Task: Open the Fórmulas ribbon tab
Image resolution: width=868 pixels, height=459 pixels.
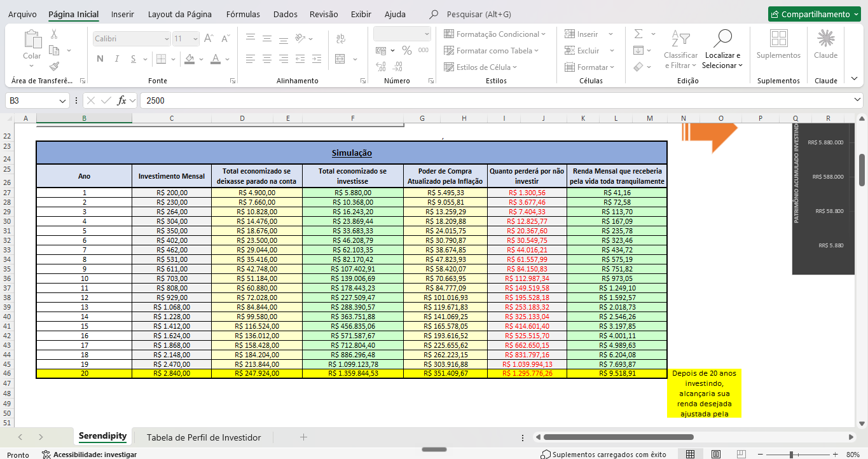Action: click(243, 14)
